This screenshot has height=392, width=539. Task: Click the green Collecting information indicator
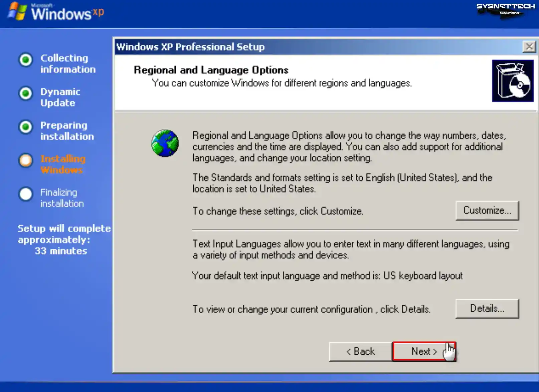point(25,61)
